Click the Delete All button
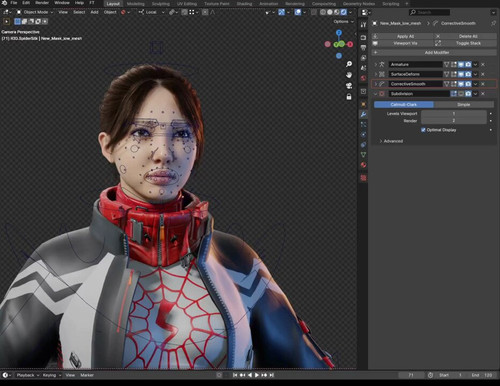Viewport: 500px width, 386px height. coord(465,36)
